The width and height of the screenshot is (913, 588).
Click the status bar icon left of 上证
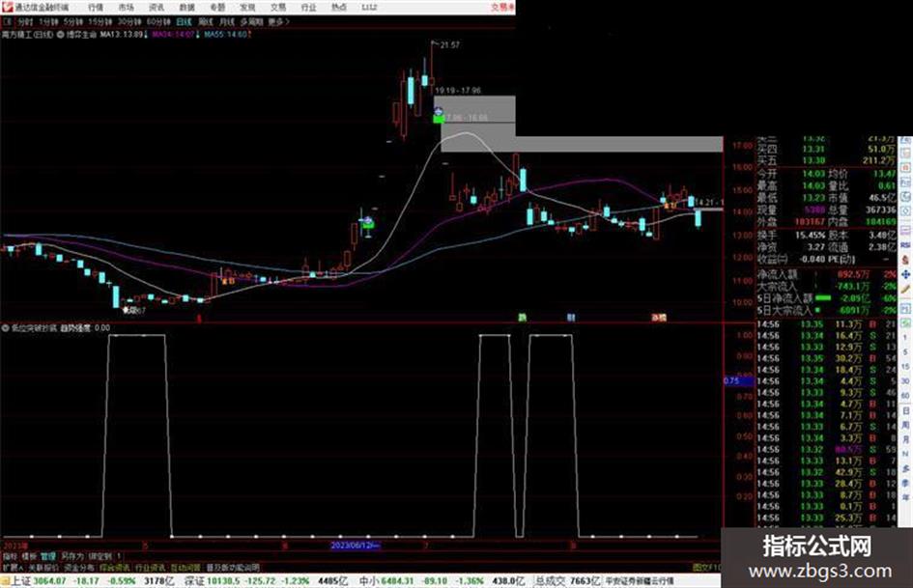pos(6,581)
